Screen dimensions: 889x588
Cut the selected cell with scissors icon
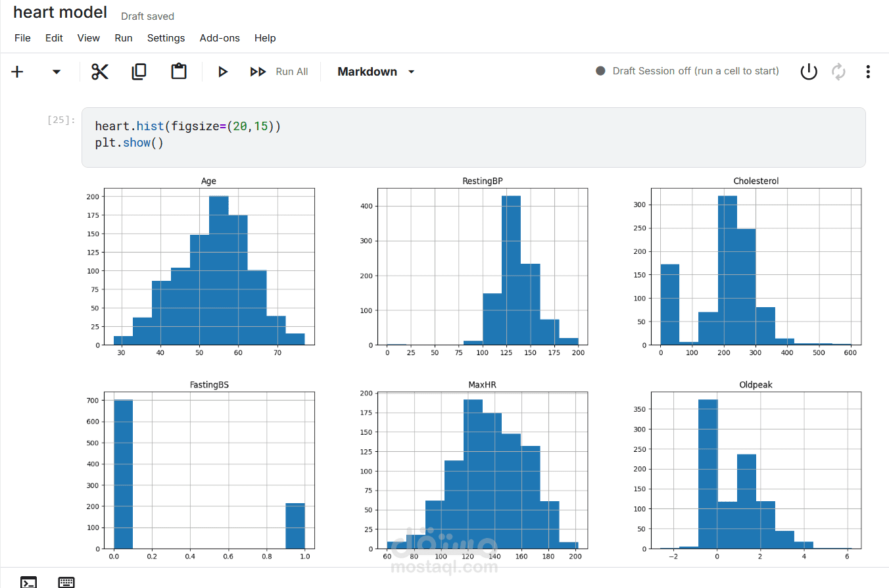point(100,72)
